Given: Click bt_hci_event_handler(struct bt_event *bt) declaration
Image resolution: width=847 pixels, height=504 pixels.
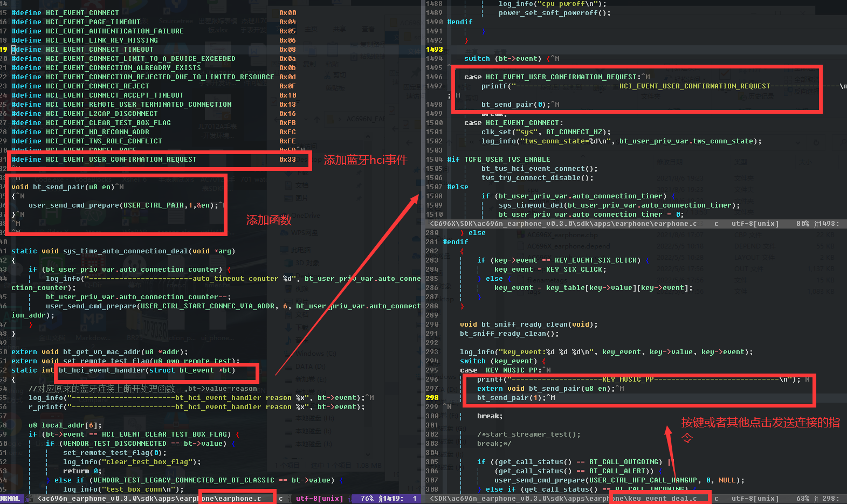Looking at the screenshot, I should 147,370.
